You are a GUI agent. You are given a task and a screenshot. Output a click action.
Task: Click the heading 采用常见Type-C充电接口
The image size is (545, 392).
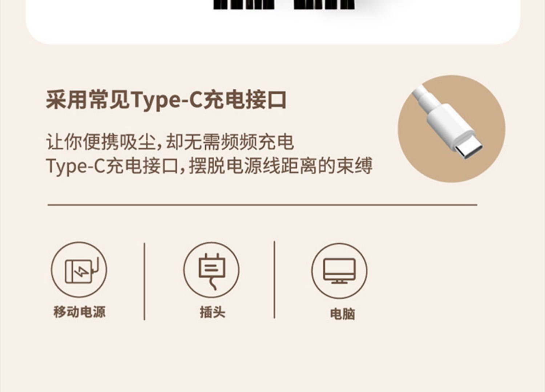click(x=166, y=100)
